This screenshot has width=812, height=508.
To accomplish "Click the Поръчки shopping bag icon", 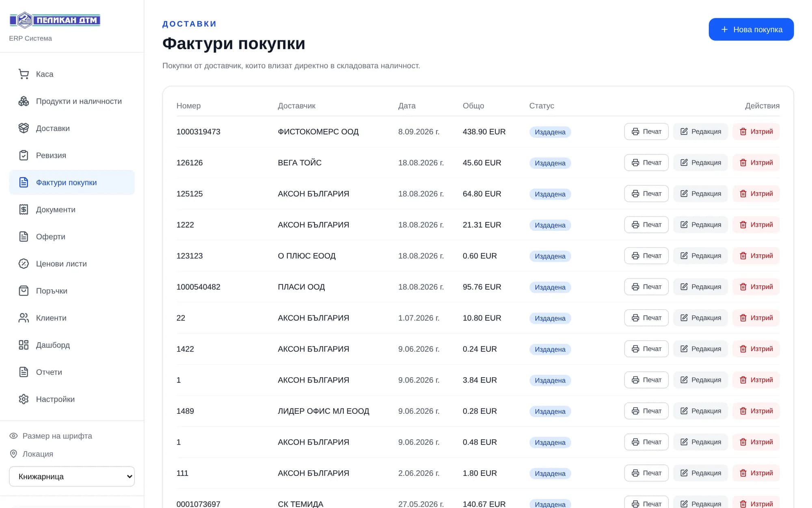I will pos(24,291).
